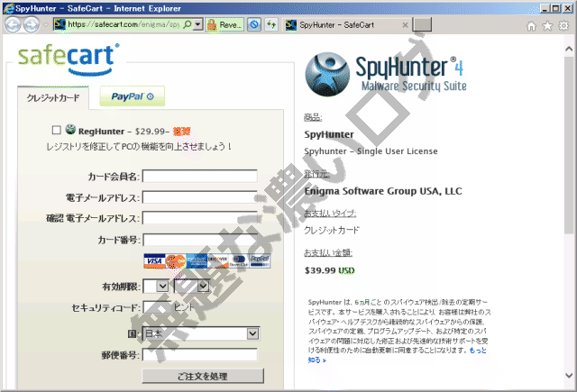Select the SpyHunter - SafeCart browser tab
The width and height of the screenshot is (577, 392).
(x=346, y=25)
